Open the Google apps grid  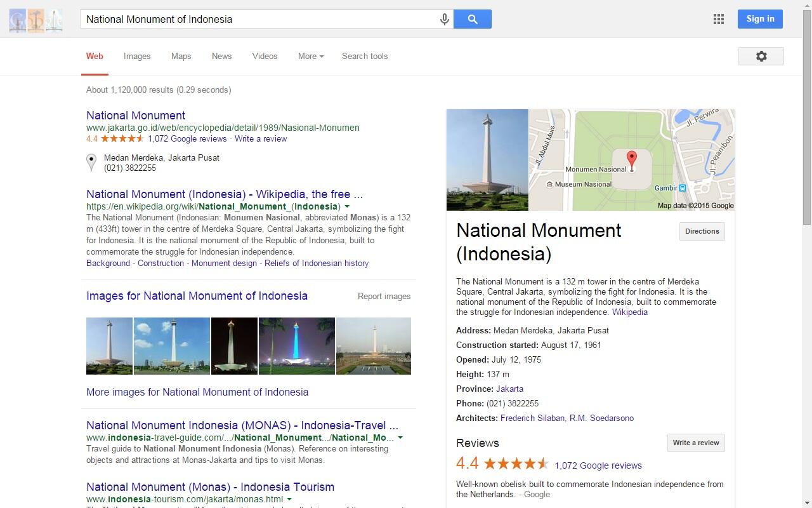[719, 19]
